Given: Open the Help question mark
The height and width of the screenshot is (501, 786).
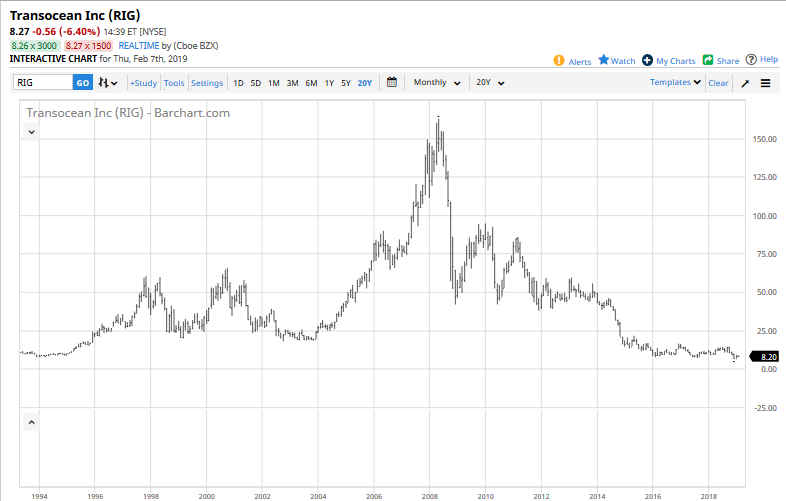Looking at the screenshot, I should point(751,60).
